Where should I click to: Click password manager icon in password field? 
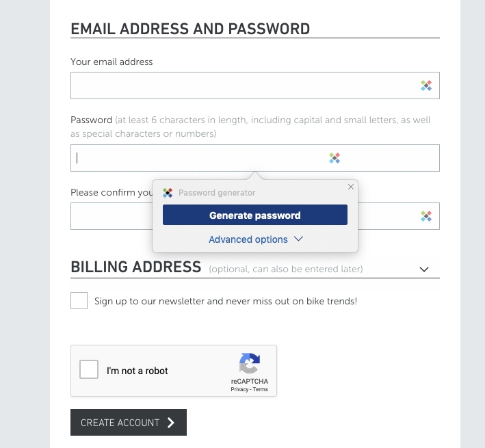tap(335, 158)
